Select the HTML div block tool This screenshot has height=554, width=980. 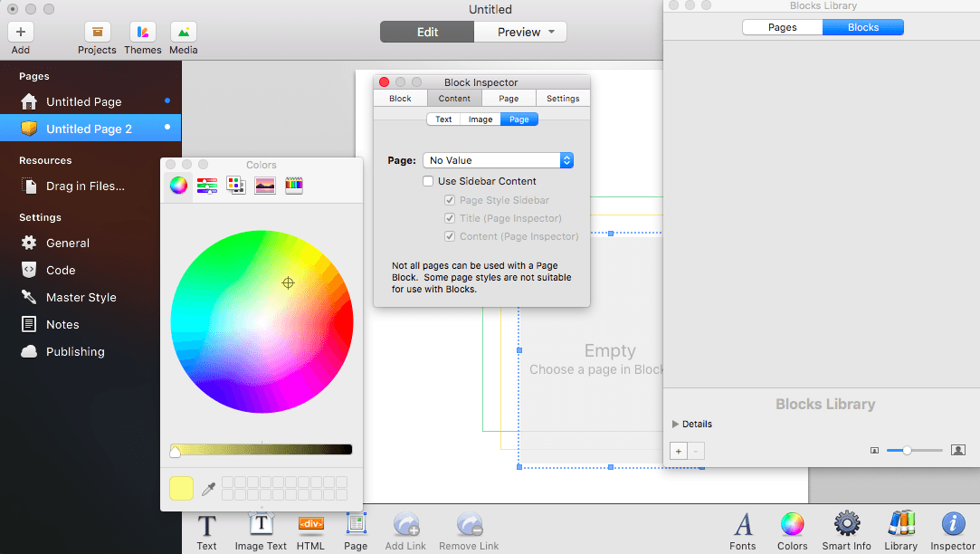(x=310, y=524)
